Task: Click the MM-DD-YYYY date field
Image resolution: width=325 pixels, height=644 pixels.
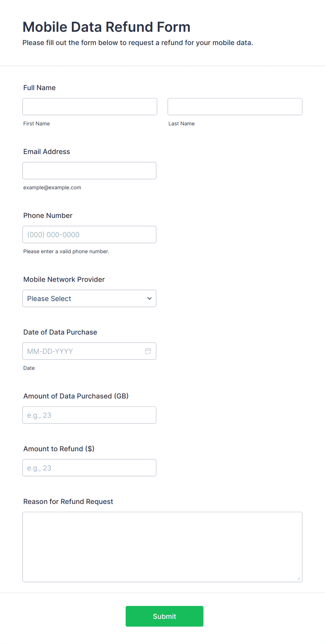Action: (89, 351)
